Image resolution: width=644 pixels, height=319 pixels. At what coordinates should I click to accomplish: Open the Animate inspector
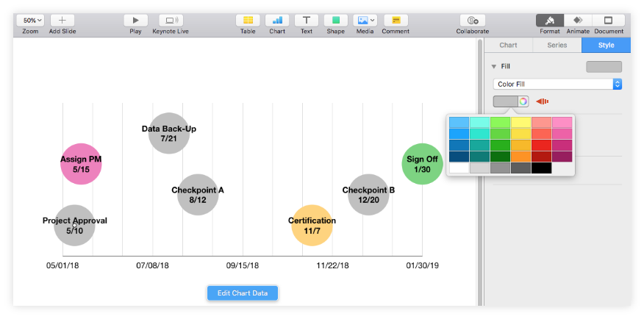(578, 20)
